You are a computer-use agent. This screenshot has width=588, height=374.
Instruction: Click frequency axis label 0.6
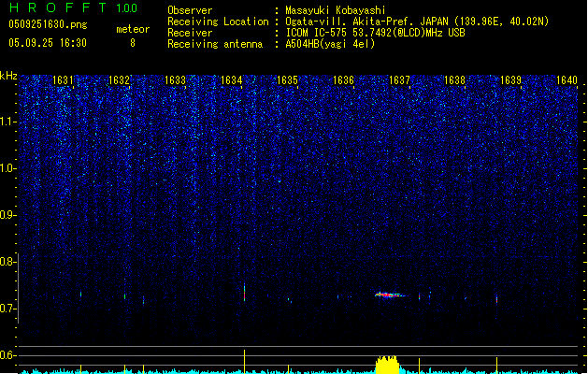click(7, 355)
